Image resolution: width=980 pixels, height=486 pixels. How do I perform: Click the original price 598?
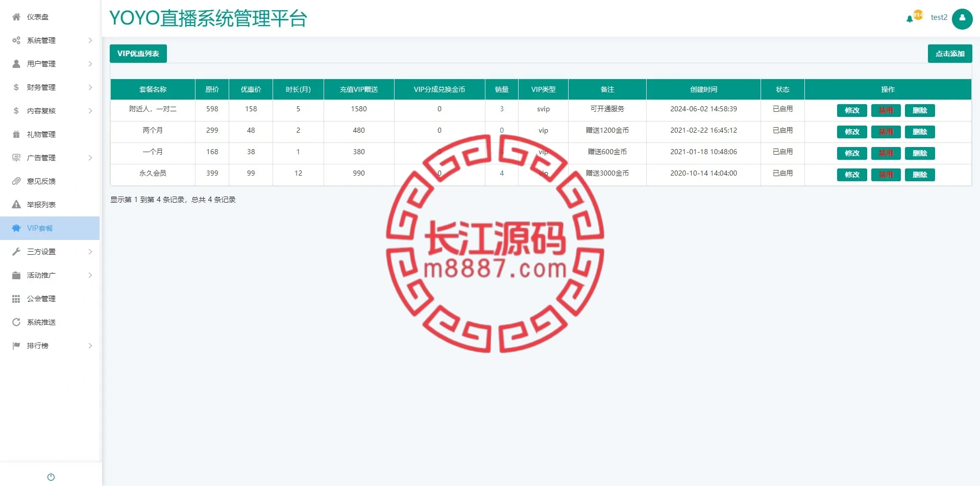(212, 109)
